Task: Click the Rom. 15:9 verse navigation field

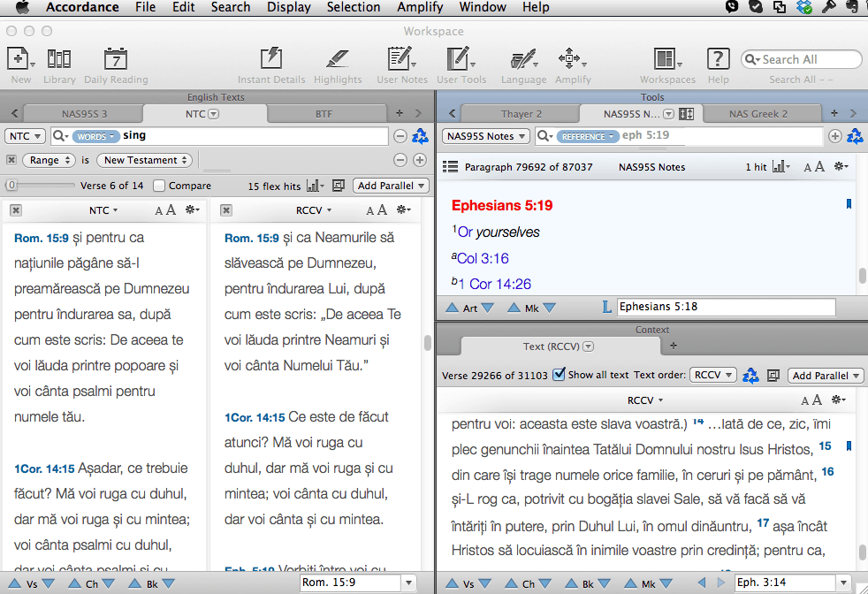Action: [x=351, y=583]
